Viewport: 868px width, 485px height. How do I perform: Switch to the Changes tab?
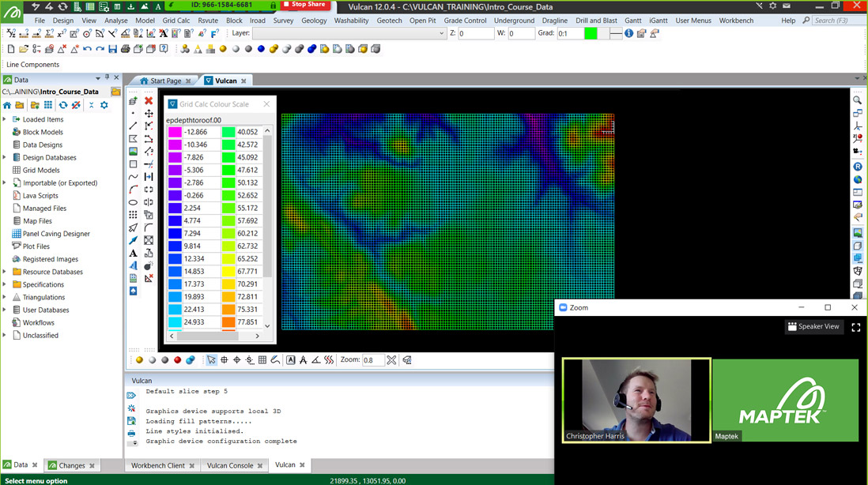71,465
